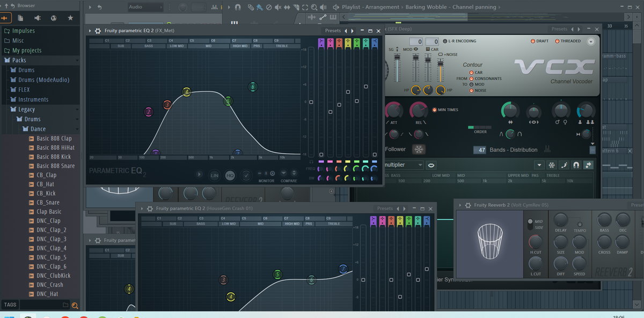644x318 pixels.
Task: Open Presets menu in HouseGen Crash EQ window
Action: pyautogui.click(x=385, y=208)
